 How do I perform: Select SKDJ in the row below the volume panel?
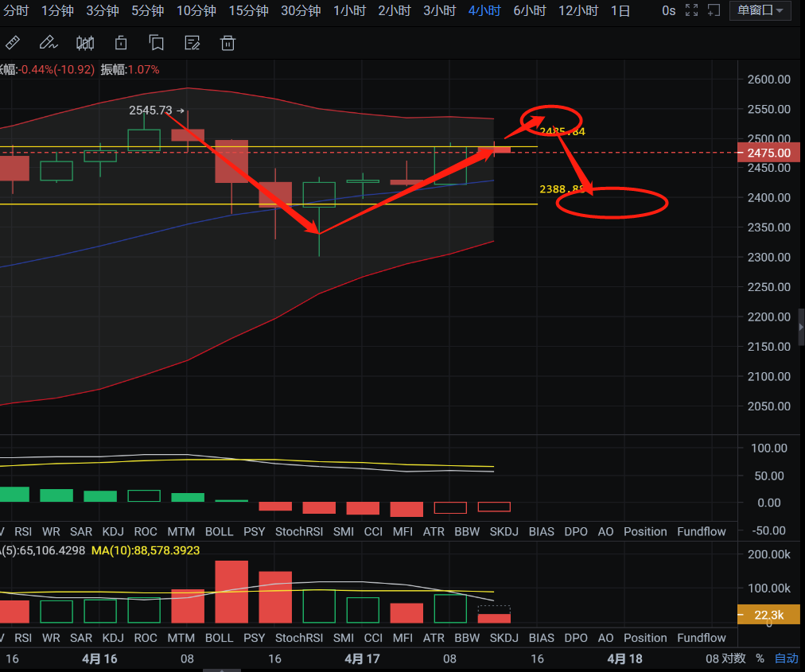click(504, 638)
